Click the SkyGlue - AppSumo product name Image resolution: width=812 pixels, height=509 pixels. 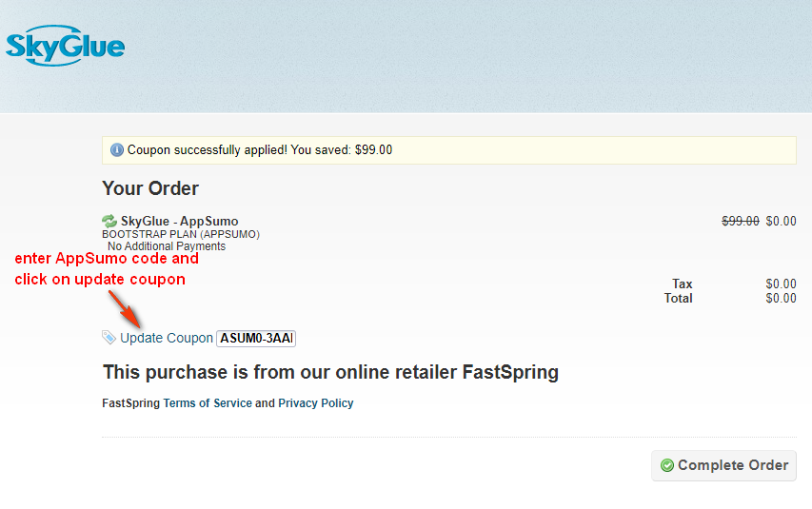tap(179, 221)
